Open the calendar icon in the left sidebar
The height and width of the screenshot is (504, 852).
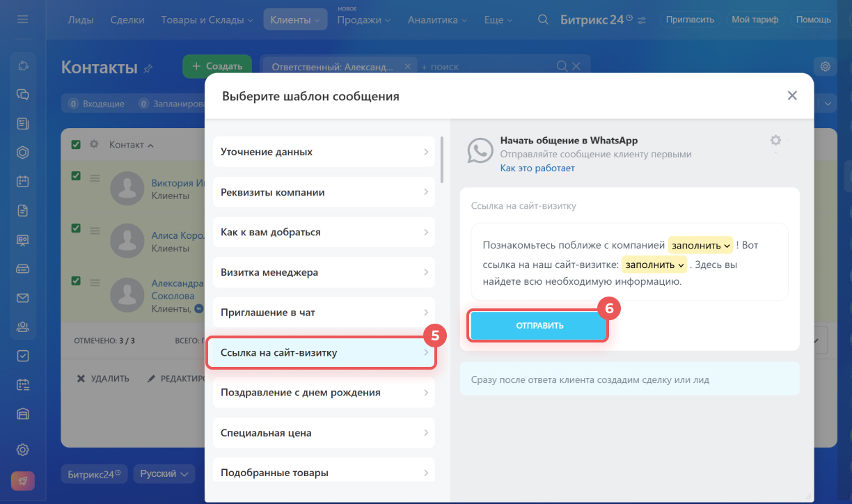23,181
